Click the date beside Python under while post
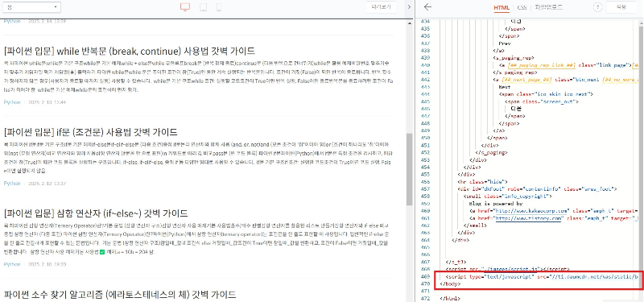This screenshot has height=302, width=644. [47, 102]
